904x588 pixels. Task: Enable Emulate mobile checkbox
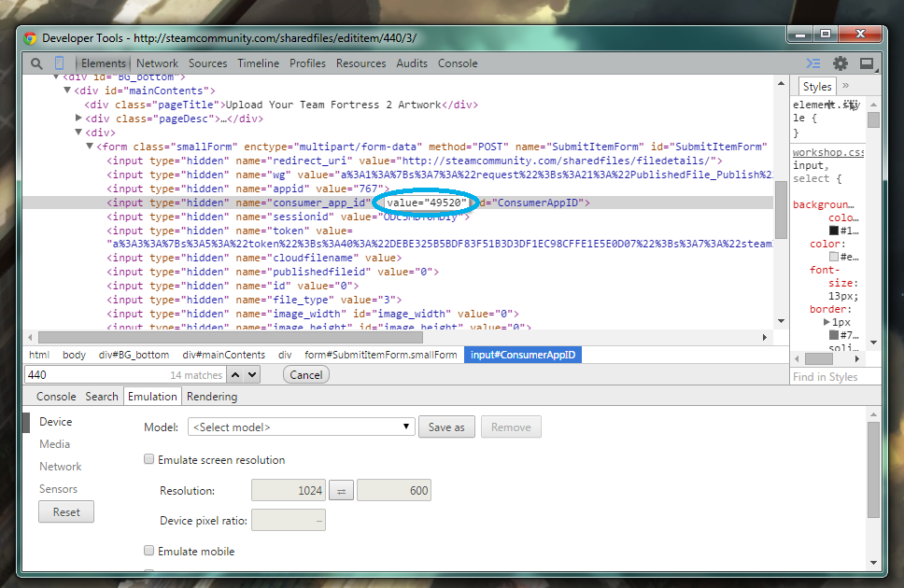[x=149, y=551]
